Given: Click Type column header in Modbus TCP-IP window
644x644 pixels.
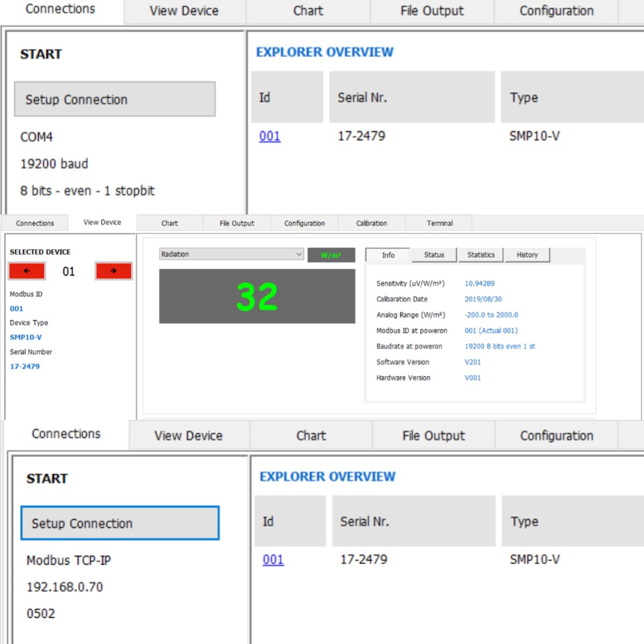Looking at the screenshot, I should (x=573, y=521).
